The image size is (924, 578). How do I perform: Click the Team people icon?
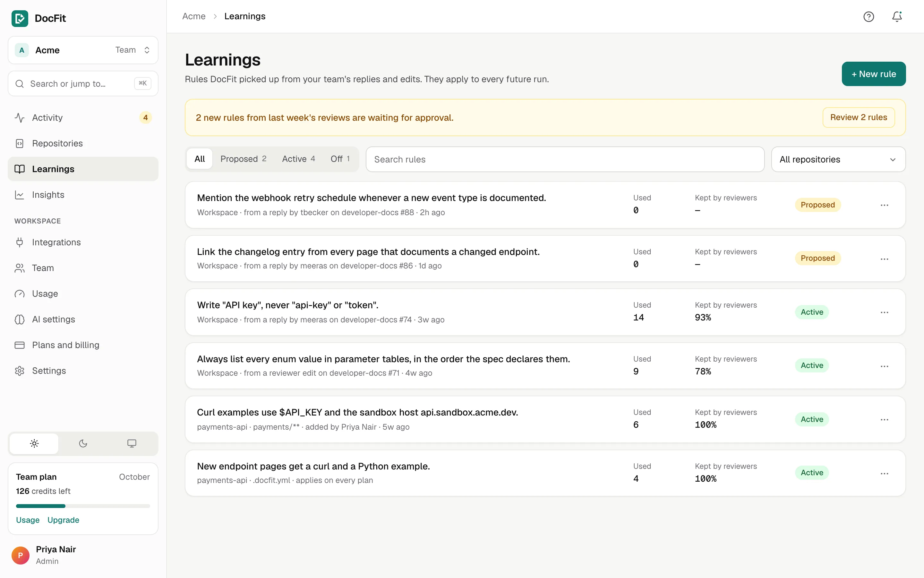20,268
